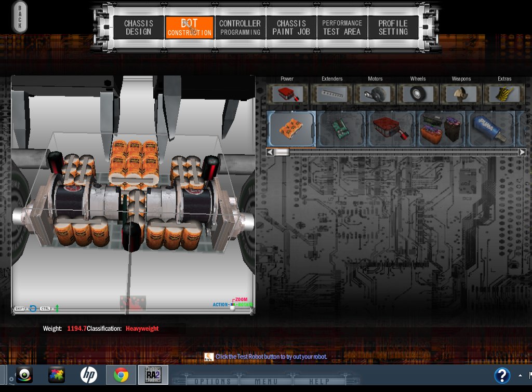The width and height of the screenshot is (532, 392).
Task: Open Google Chrome from the taskbar
Action: [x=121, y=375]
